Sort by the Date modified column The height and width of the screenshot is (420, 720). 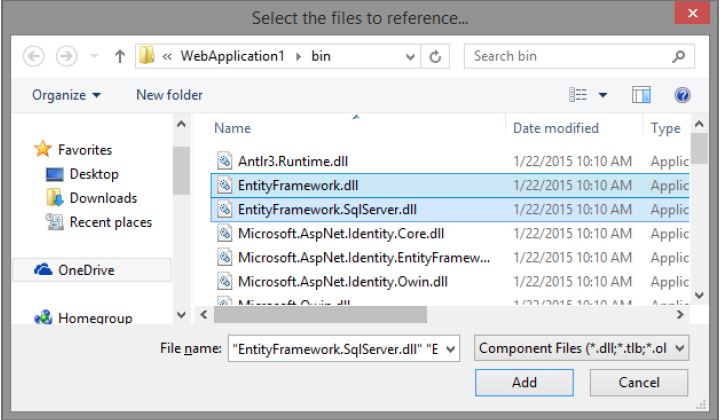(x=556, y=128)
